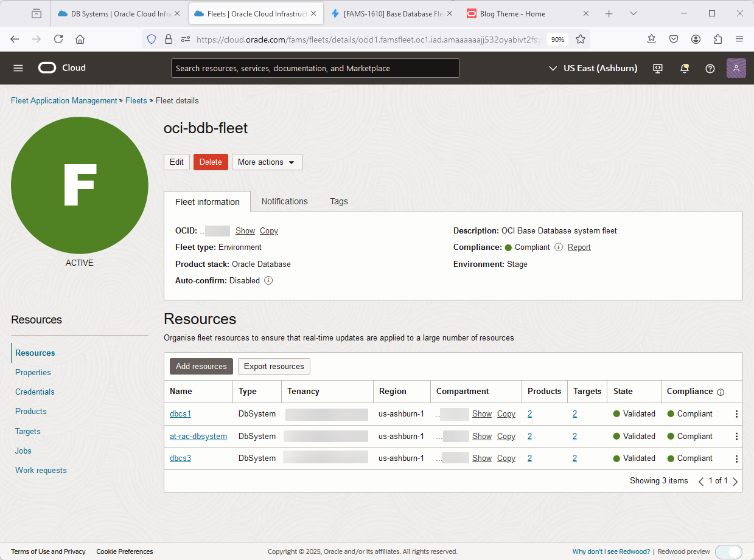Open the browser list all tabs chevron
The image size is (754, 560).
coord(634,13)
